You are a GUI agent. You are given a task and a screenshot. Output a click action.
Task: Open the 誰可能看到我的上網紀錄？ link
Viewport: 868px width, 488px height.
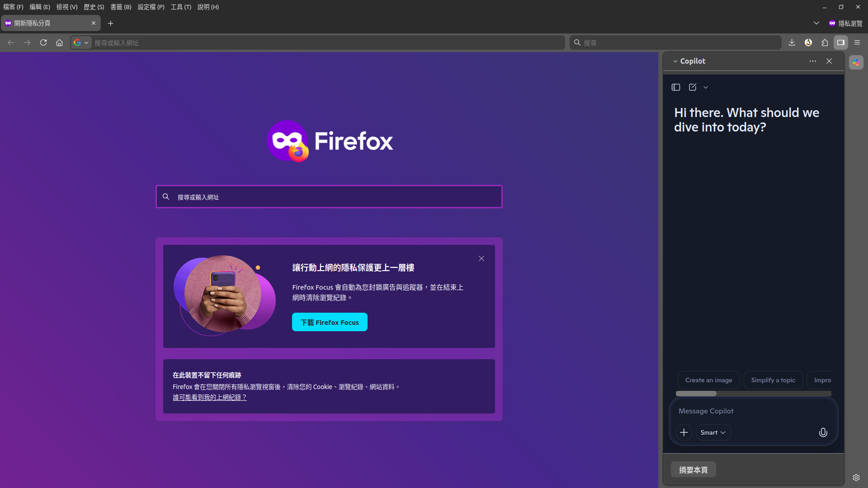pyautogui.click(x=210, y=397)
